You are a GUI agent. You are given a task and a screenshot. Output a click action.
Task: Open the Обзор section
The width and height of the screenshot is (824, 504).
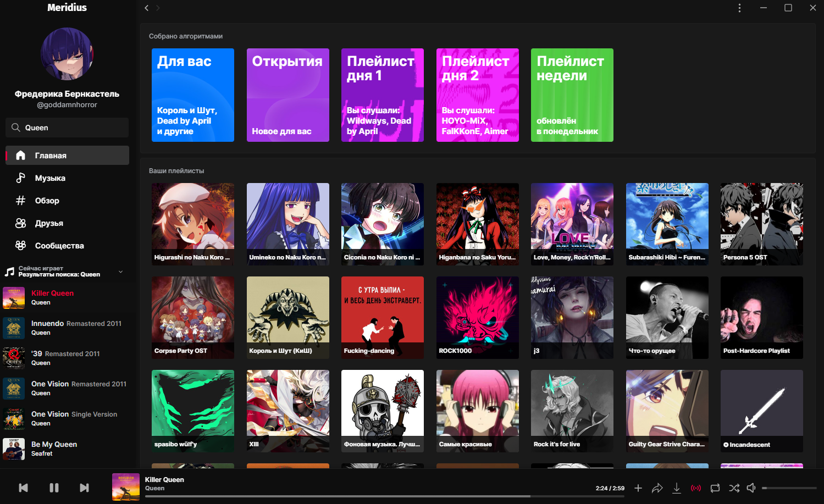coord(67,200)
